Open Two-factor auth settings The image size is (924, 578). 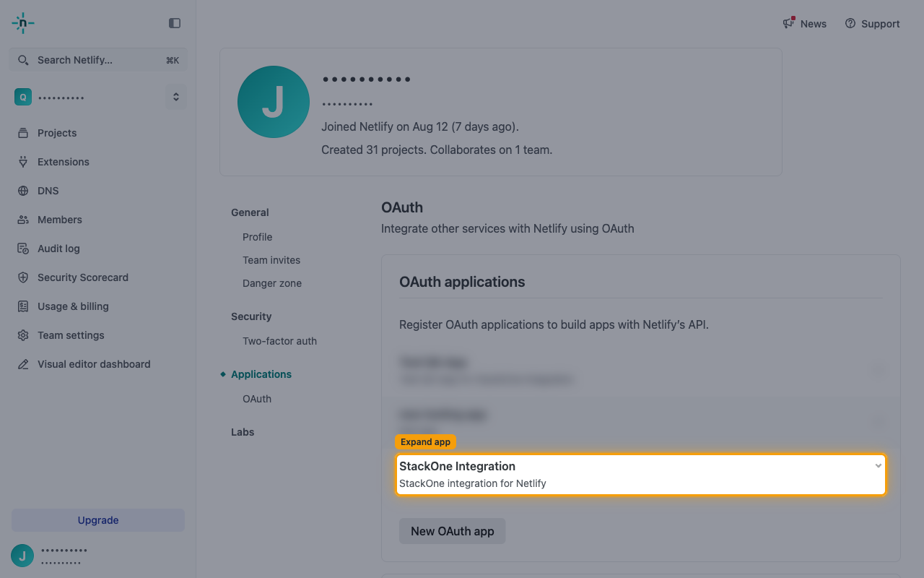click(x=279, y=341)
